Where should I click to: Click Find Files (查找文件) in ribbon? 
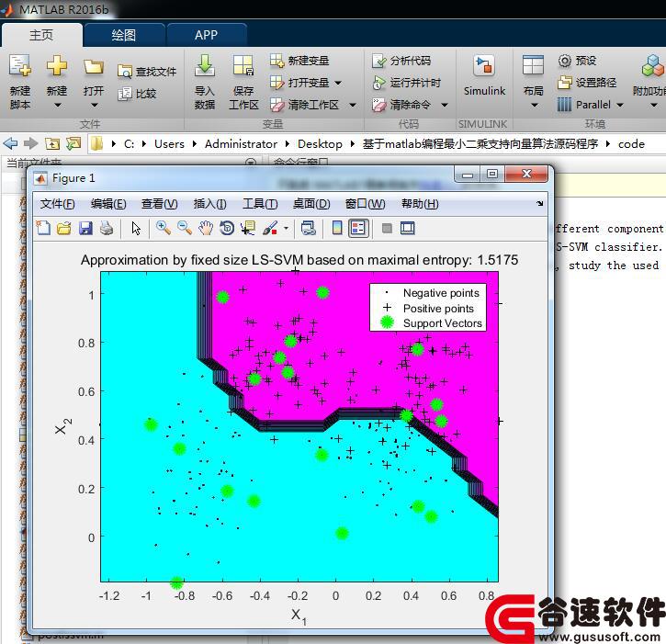[x=147, y=72]
